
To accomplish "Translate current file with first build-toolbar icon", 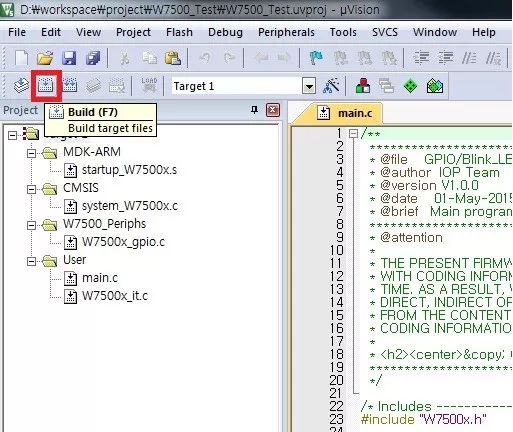I will [22, 86].
